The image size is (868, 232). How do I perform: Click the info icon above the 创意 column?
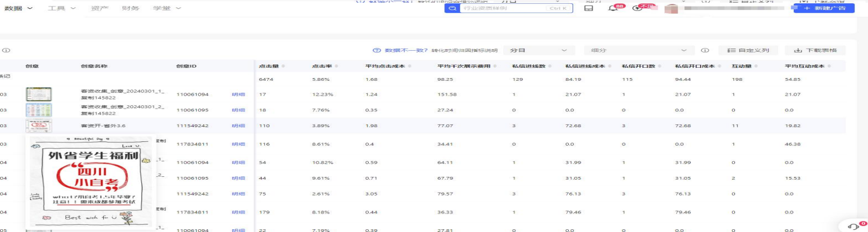click(x=6, y=50)
